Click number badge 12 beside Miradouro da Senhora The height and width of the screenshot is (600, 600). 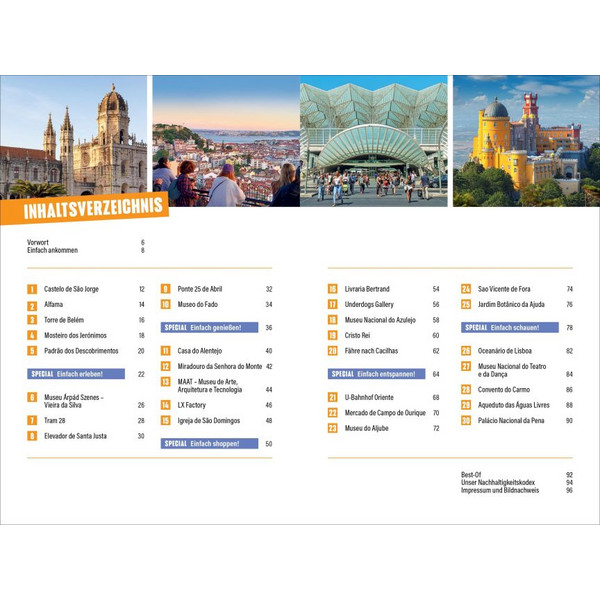click(x=166, y=366)
